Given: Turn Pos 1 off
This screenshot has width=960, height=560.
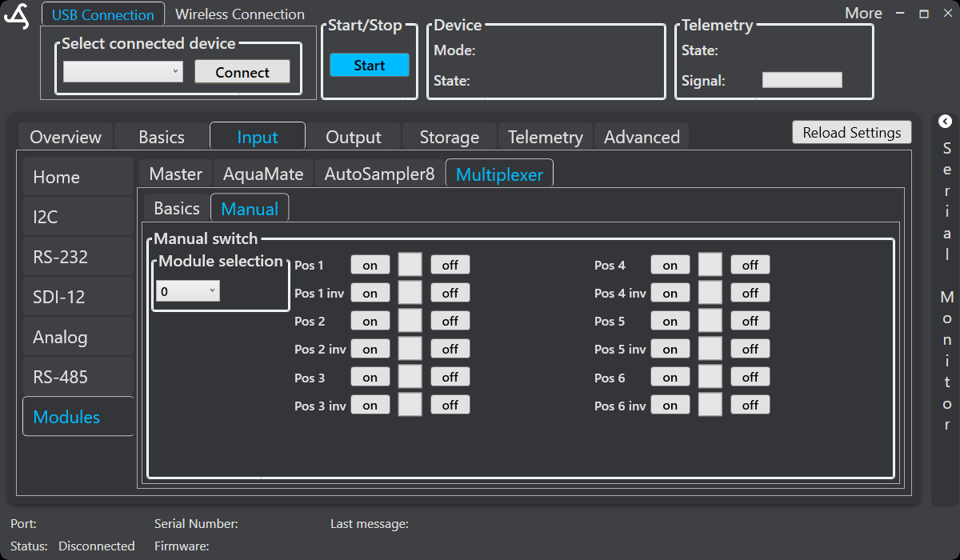Looking at the screenshot, I should (450, 265).
